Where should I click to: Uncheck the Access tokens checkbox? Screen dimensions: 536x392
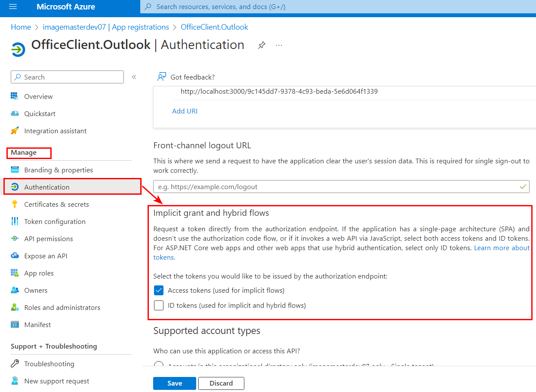tap(159, 290)
